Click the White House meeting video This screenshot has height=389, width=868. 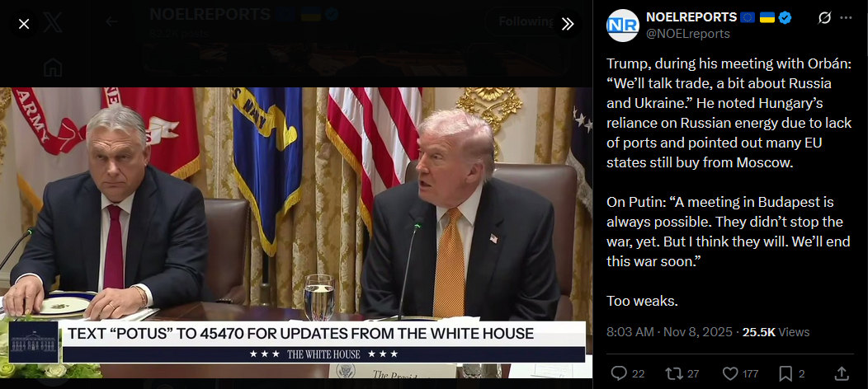coord(296,232)
